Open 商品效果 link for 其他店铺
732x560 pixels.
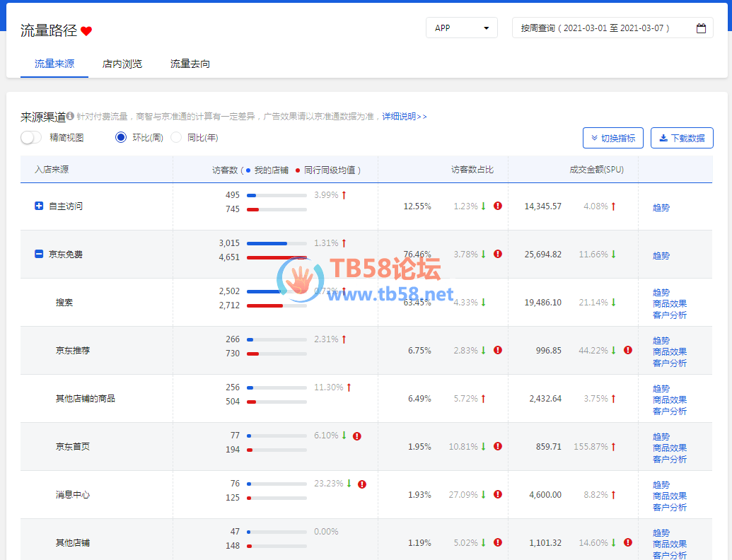coord(670,544)
